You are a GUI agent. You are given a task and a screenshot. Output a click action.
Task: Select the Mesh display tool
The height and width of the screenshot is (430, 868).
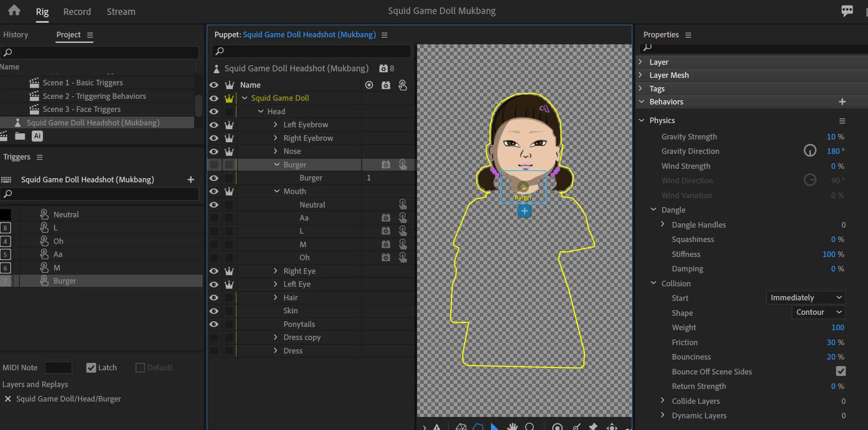tap(461, 426)
